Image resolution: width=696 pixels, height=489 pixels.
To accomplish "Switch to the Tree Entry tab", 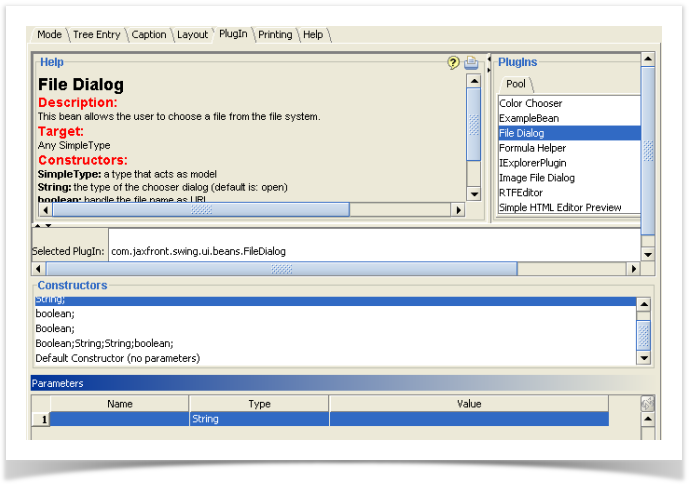I will (96, 35).
